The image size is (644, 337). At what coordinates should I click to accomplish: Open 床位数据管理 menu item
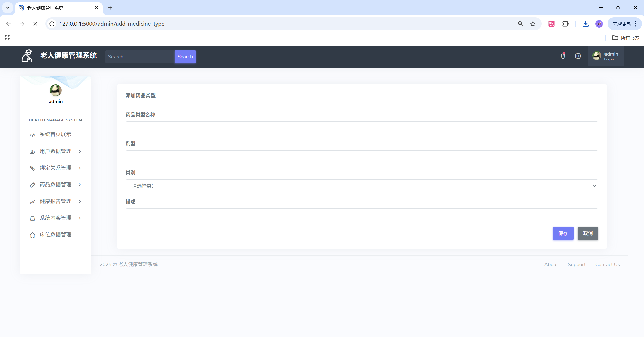tap(55, 235)
